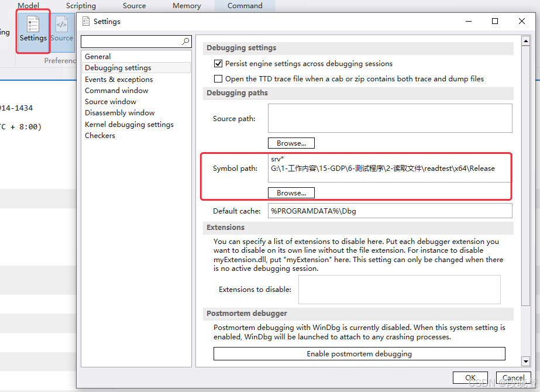Select the Source window settings page
The height and width of the screenshot is (392, 540).
(x=110, y=101)
